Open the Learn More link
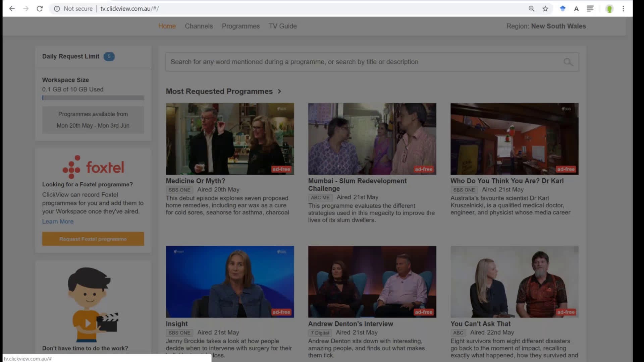The height and width of the screenshot is (362, 644). [58, 221]
